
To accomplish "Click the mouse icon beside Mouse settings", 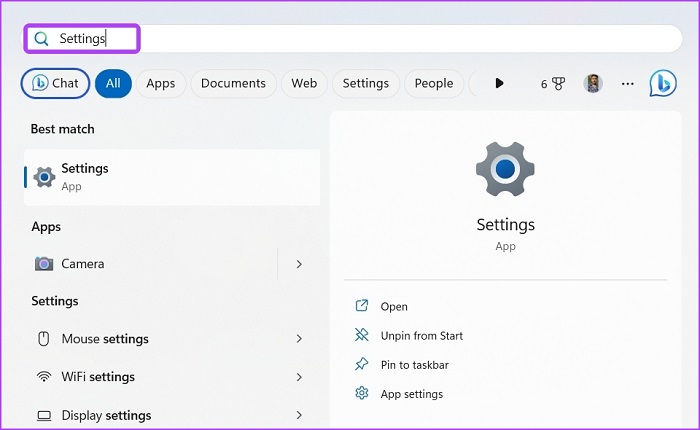I will click(43, 339).
